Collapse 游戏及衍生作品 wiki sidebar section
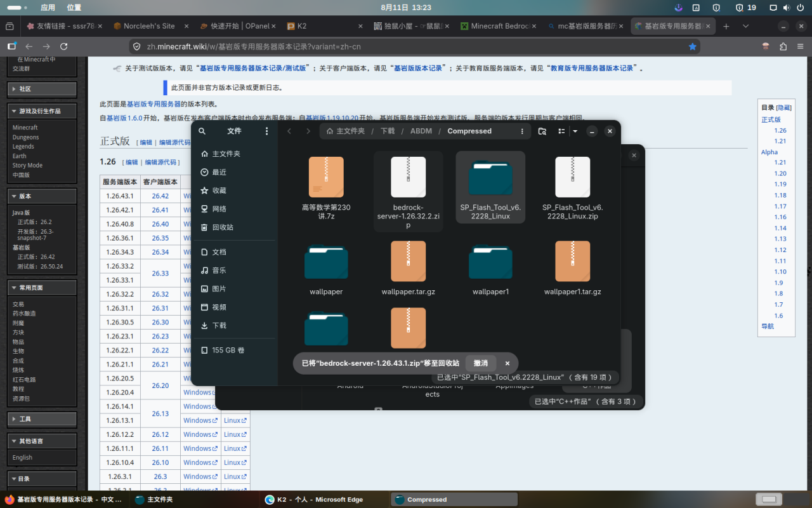The image size is (812, 508). tap(42, 110)
